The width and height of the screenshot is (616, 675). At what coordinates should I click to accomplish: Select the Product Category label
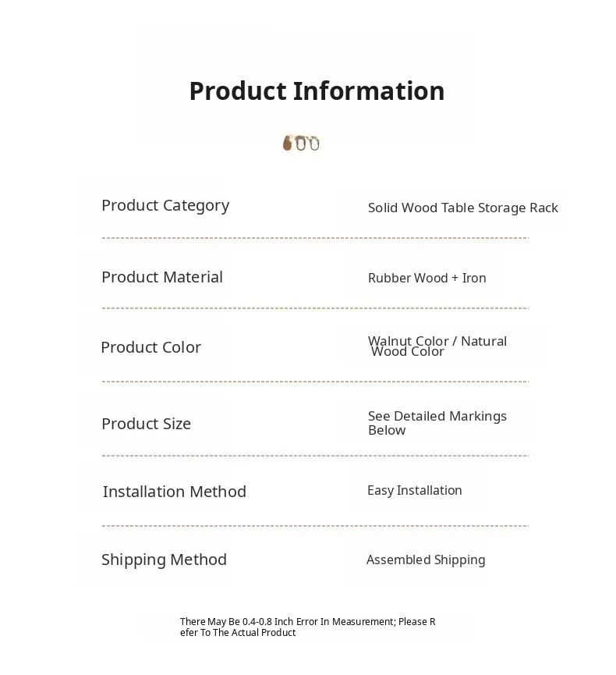[x=165, y=205]
